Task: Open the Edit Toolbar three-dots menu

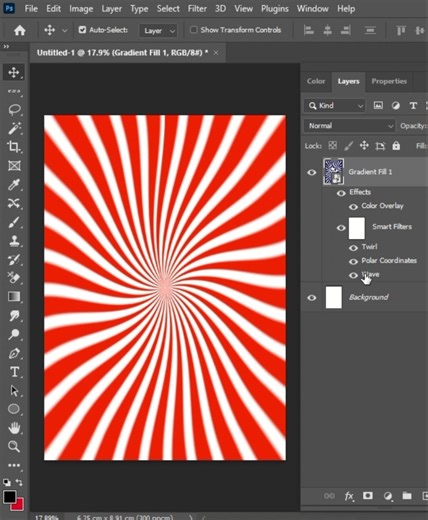Action: (x=14, y=465)
